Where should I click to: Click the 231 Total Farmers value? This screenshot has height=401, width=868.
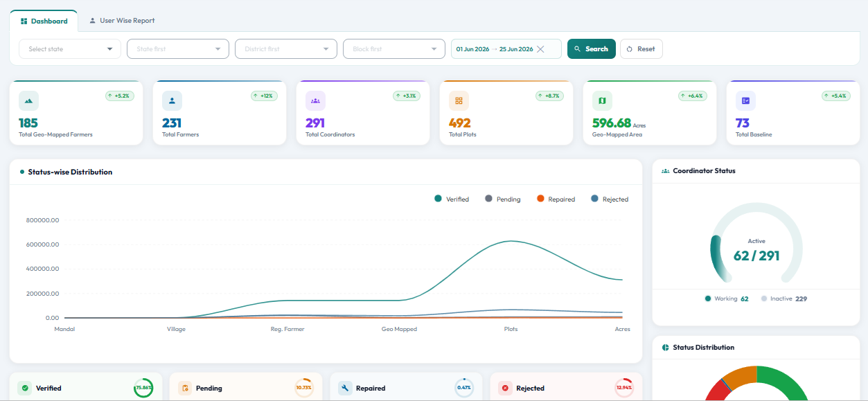coord(172,123)
